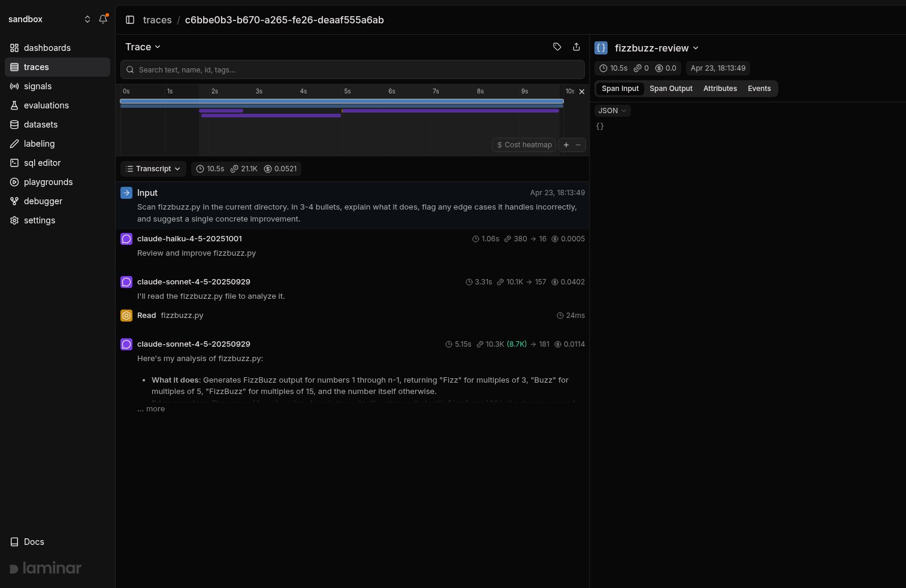Select the traces sidebar item
This screenshot has width=906, height=588.
tap(58, 67)
